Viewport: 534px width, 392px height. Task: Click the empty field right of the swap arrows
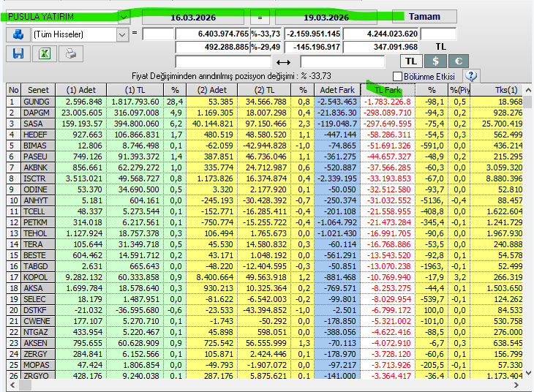coord(342,62)
